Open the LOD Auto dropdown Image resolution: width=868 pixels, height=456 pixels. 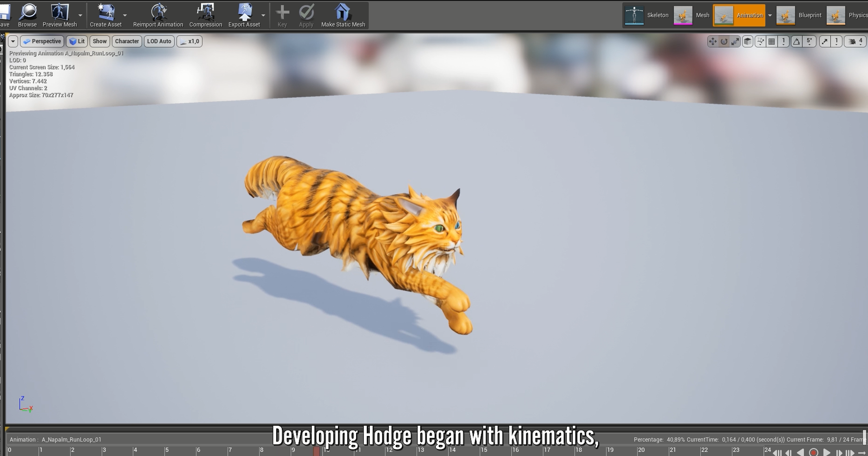click(159, 41)
